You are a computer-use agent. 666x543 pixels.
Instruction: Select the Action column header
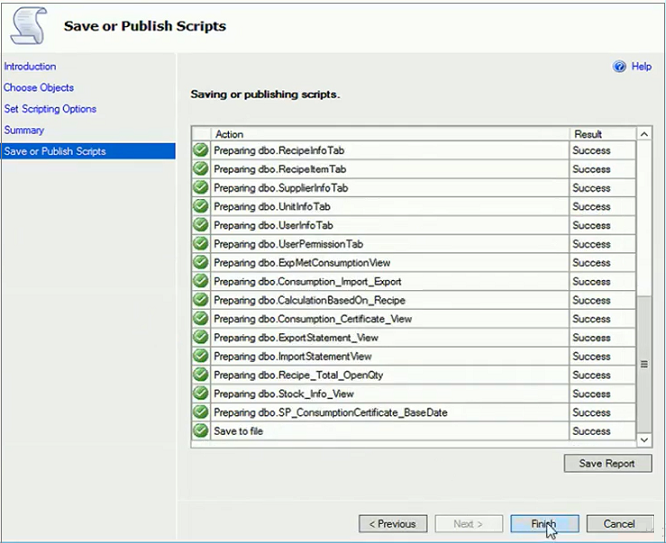point(390,134)
